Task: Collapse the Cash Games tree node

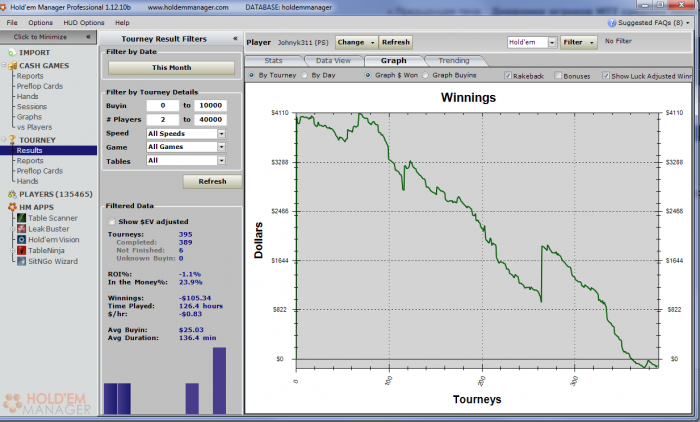Action: point(4,65)
